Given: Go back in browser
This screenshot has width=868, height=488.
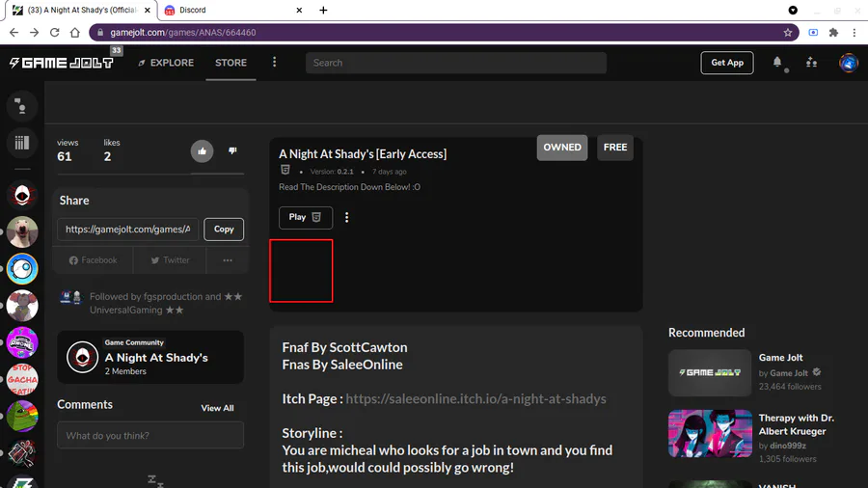Looking at the screenshot, I should pyautogui.click(x=14, y=33).
